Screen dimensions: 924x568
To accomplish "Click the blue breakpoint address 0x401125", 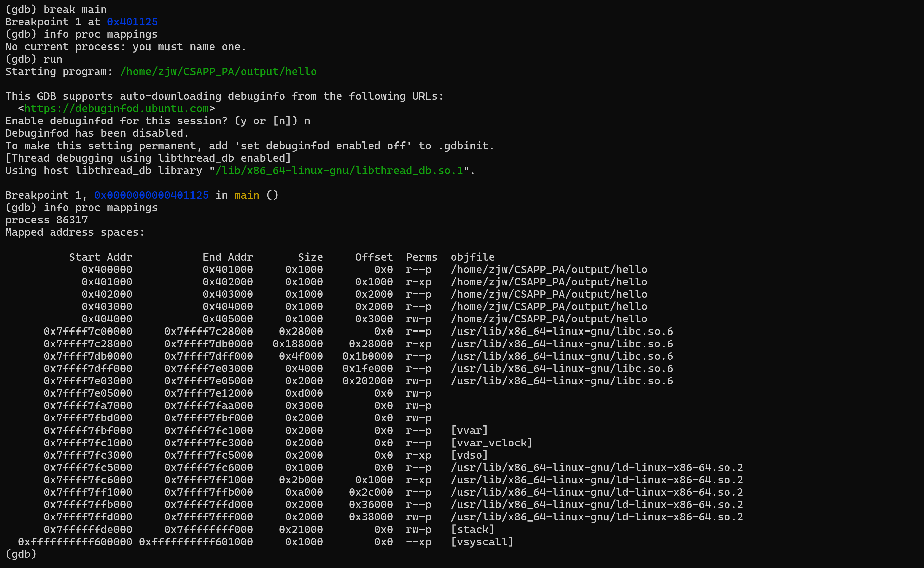I will 132,22.
